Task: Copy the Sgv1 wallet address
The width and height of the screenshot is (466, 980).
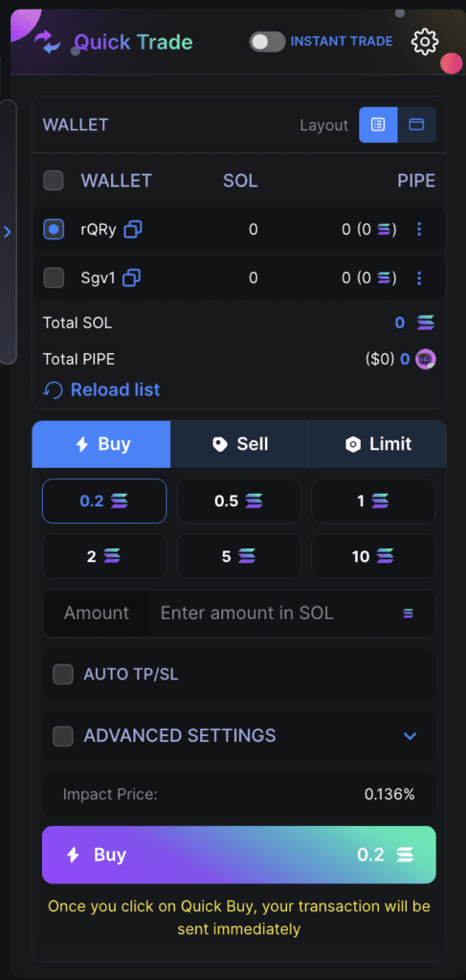Action: point(131,278)
